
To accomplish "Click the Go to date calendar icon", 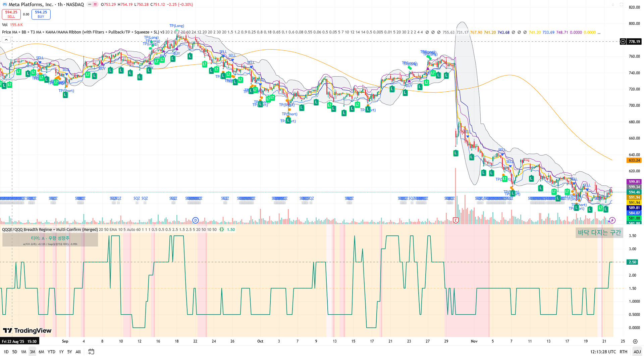I will tap(91, 352).
